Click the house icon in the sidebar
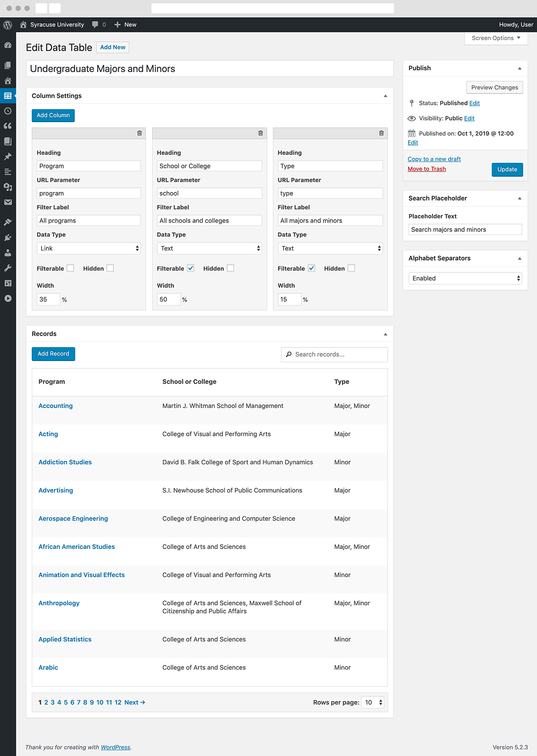This screenshot has height=756, width=537. pyautogui.click(x=8, y=81)
